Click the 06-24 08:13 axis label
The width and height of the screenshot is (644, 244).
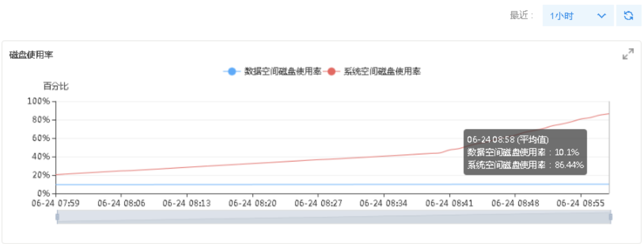pyautogui.click(x=186, y=203)
